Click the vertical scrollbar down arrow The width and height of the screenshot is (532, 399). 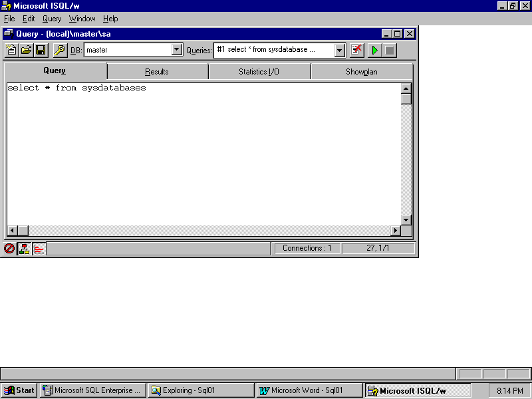(x=406, y=220)
